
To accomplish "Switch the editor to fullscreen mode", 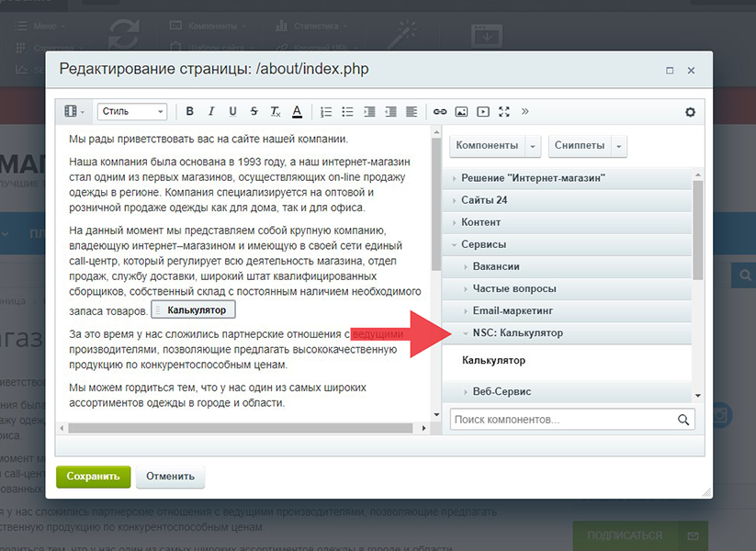I will tap(503, 112).
